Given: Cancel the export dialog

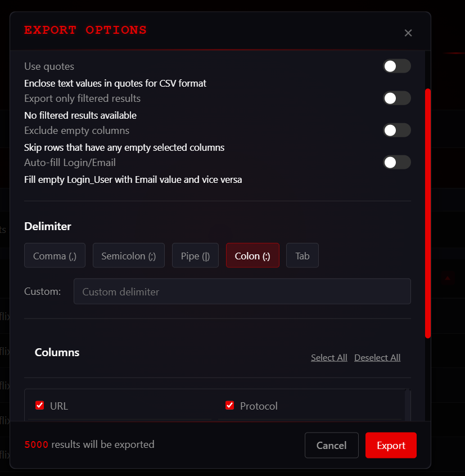Looking at the screenshot, I should (x=332, y=445).
